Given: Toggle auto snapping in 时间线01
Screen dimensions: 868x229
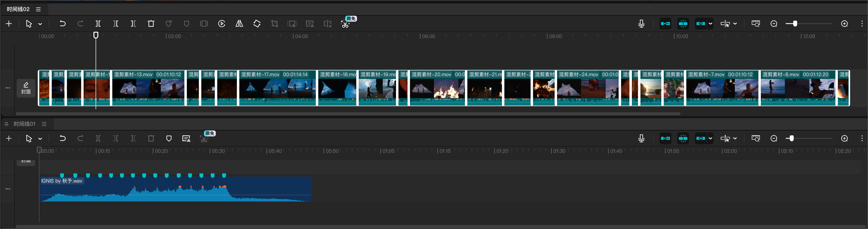Looking at the screenshot, I should coord(683,139).
